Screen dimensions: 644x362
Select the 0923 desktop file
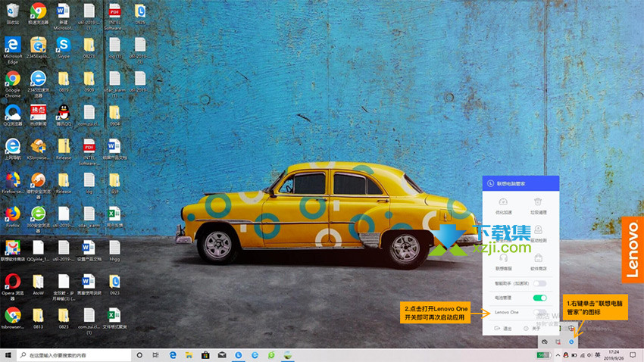tap(114, 285)
